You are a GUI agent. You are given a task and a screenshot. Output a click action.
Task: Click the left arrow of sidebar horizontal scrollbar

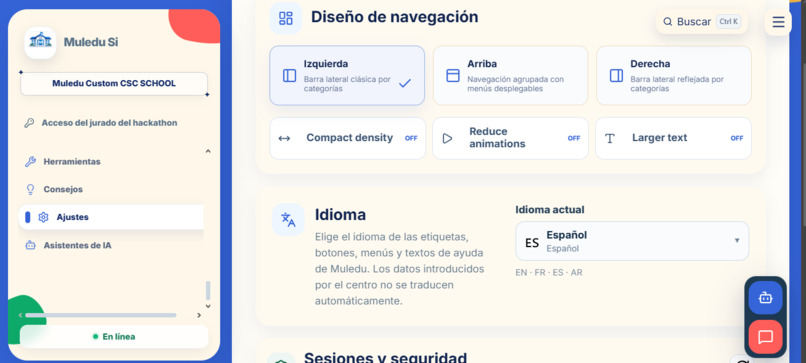click(x=21, y=315)
